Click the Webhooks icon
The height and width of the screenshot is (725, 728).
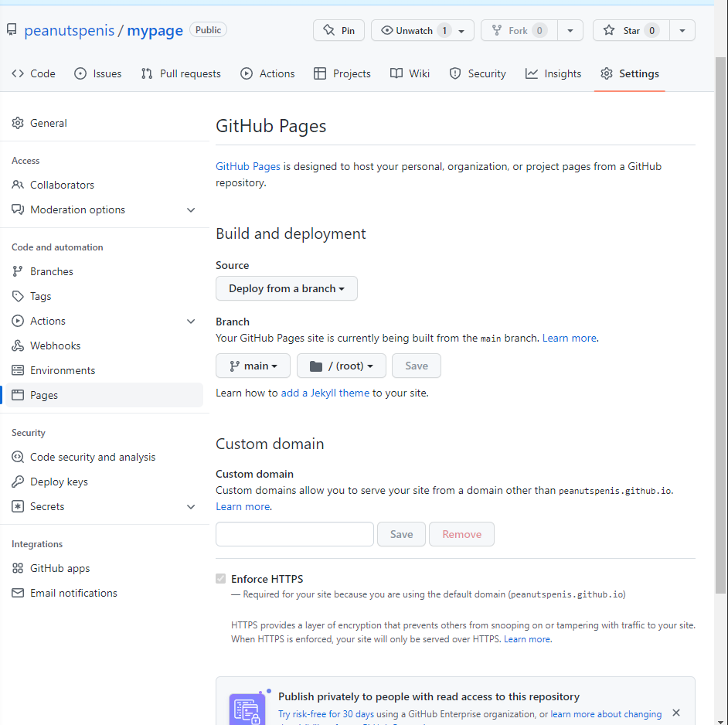click(x=18, y=345)
